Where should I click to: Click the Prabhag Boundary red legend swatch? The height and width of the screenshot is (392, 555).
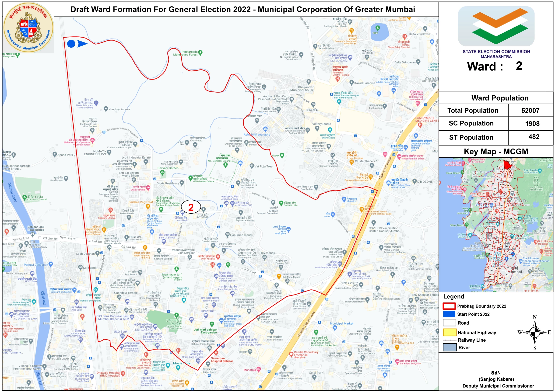click(x=449, y=306)
